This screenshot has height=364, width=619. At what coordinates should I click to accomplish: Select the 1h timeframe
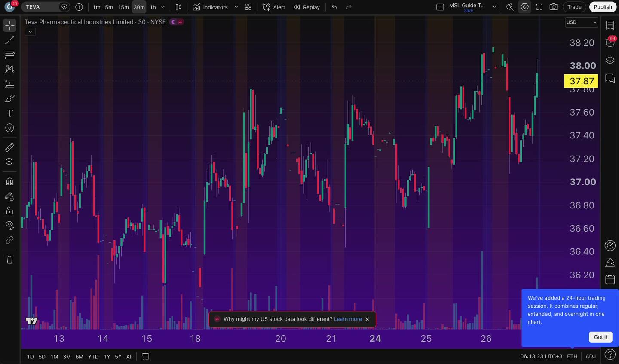(x=153, y=7)
